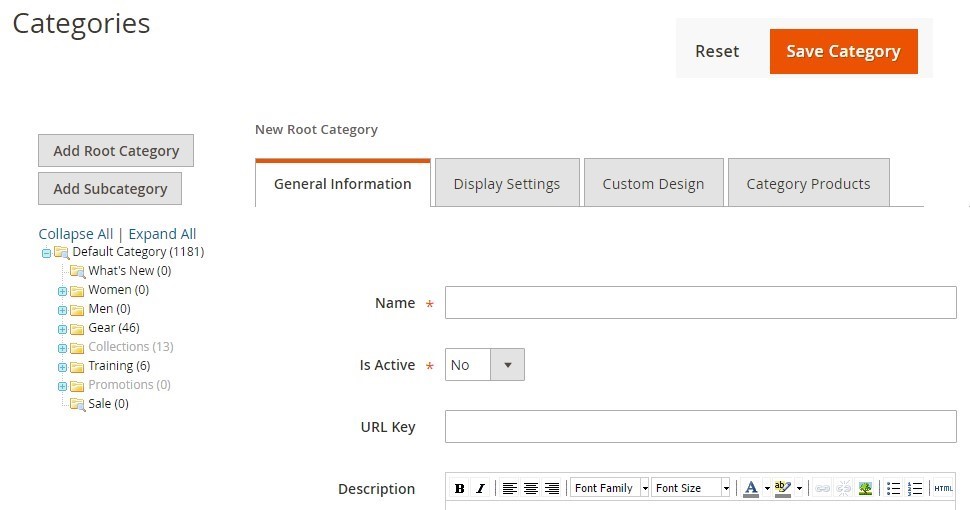Switch to the Display Settings tab
The width and height of the screenshot is (970, 510).
(507, 184)
